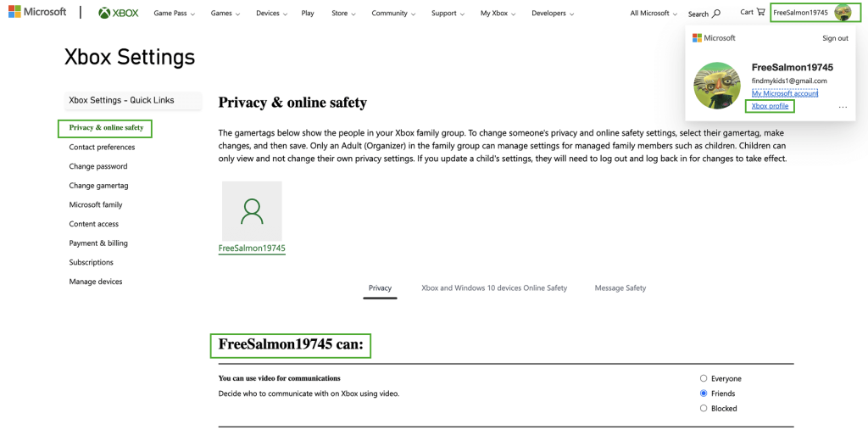
Task: Open the Xbox profile link
Action: click(x=770, y=106)
